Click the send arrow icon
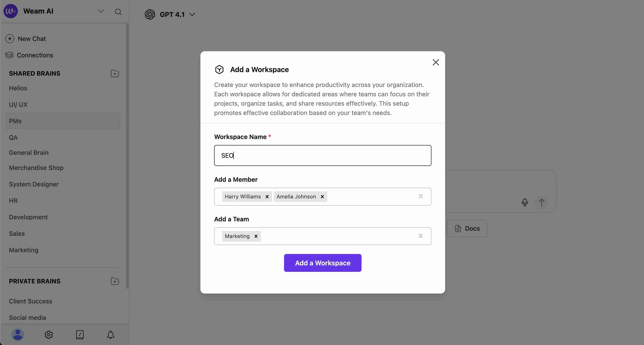The width and height of the screenshot is (644, 345). point(542,202)
